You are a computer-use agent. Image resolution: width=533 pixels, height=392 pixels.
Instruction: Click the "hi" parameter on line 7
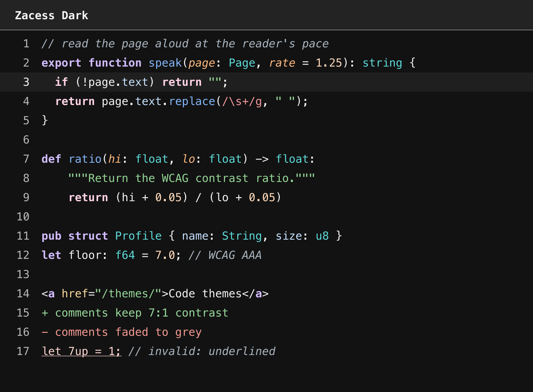(x=115, y=159)
